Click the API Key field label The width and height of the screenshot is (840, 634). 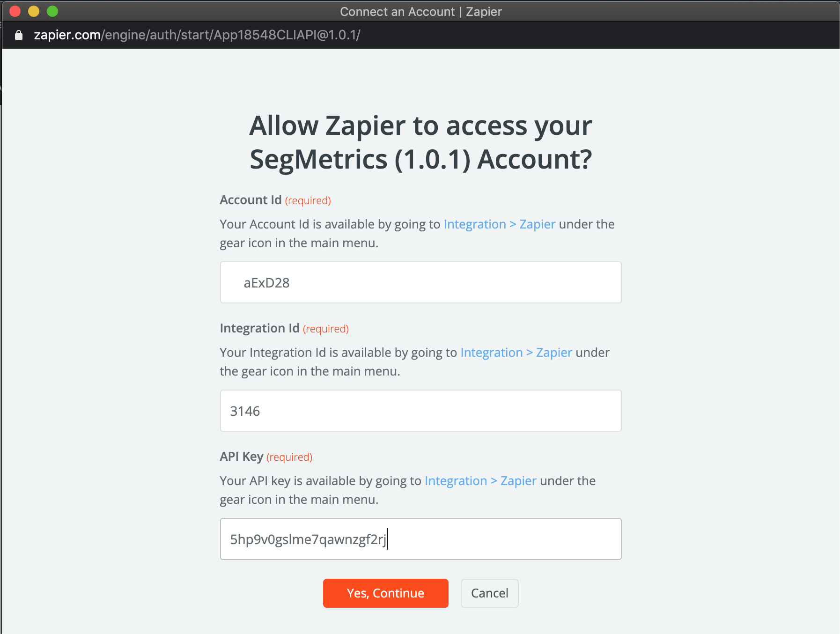pos(241,457)
